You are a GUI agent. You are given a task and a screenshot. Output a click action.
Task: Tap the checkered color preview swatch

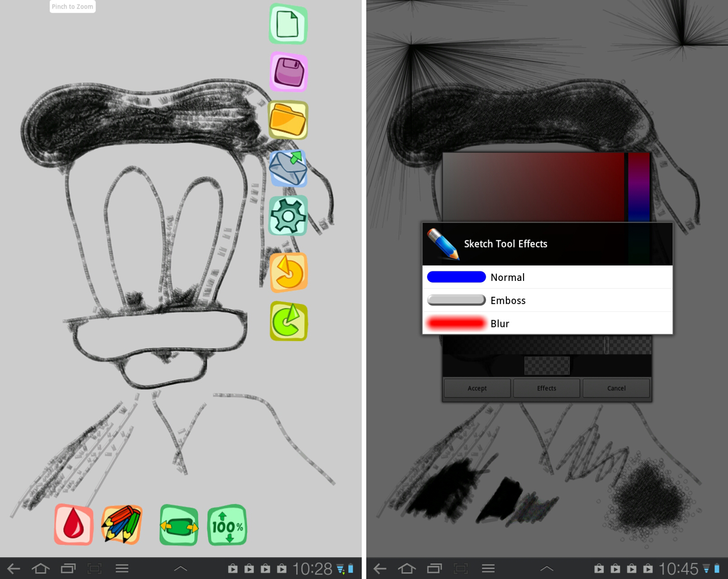pos(547,365)
